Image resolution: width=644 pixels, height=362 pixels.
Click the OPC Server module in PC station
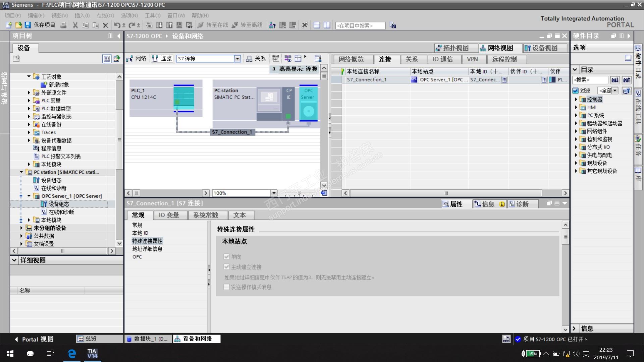pyautogui.click(x=308, y=103)
